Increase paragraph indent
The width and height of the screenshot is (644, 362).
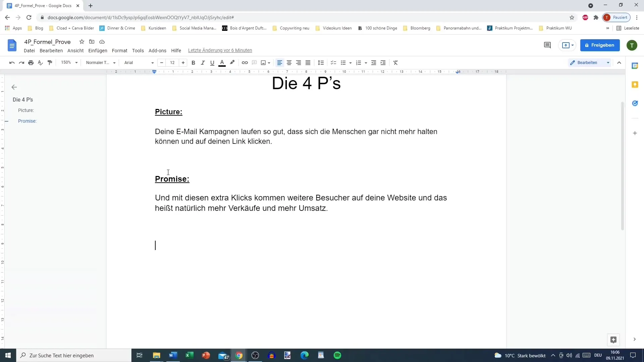pyautogui.click(x=383, y=63)
